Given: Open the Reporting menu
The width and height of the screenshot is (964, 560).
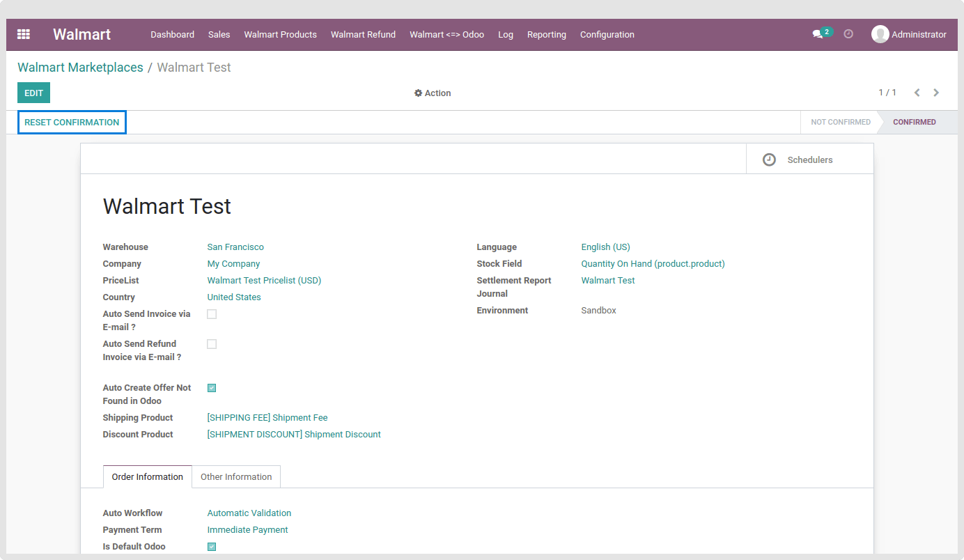Looking at the screenshot, I should (x=547, y=34).
